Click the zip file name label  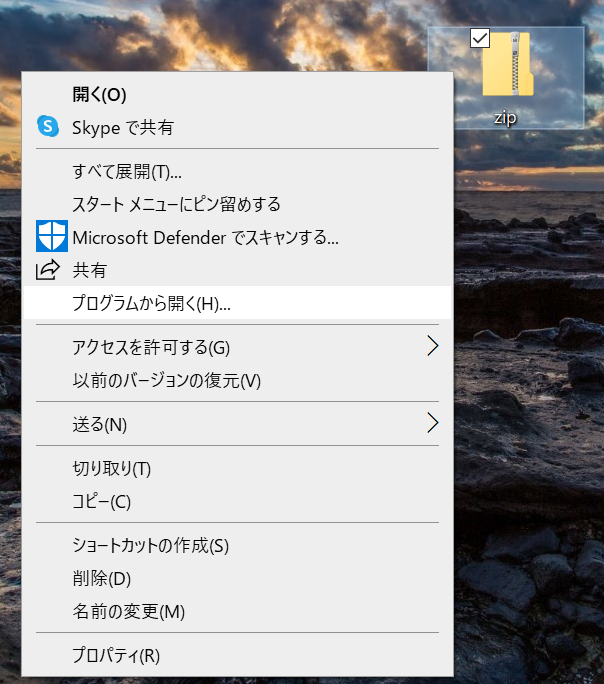tap(505, 118)
